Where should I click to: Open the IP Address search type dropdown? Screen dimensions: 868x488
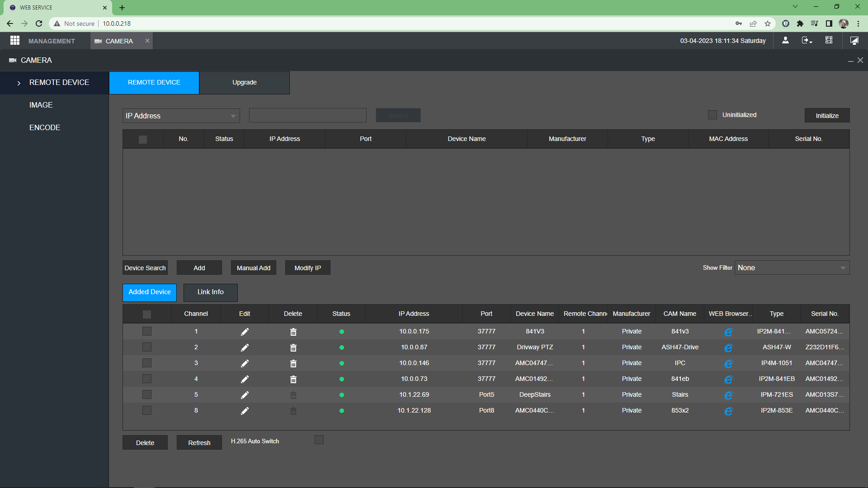coord(181,116)
